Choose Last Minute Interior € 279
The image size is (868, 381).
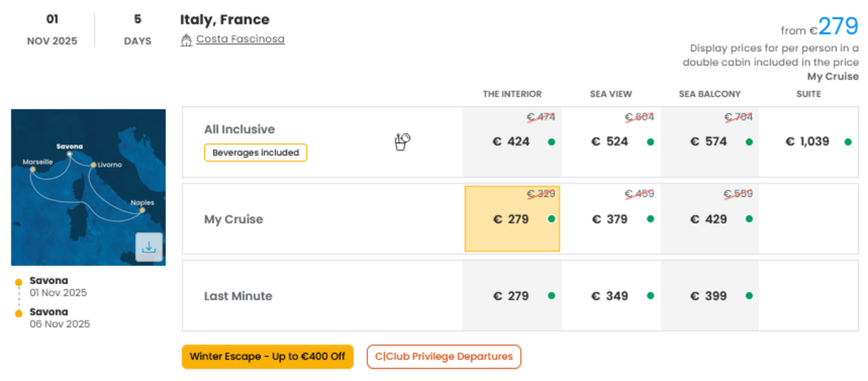coord(512,296)
